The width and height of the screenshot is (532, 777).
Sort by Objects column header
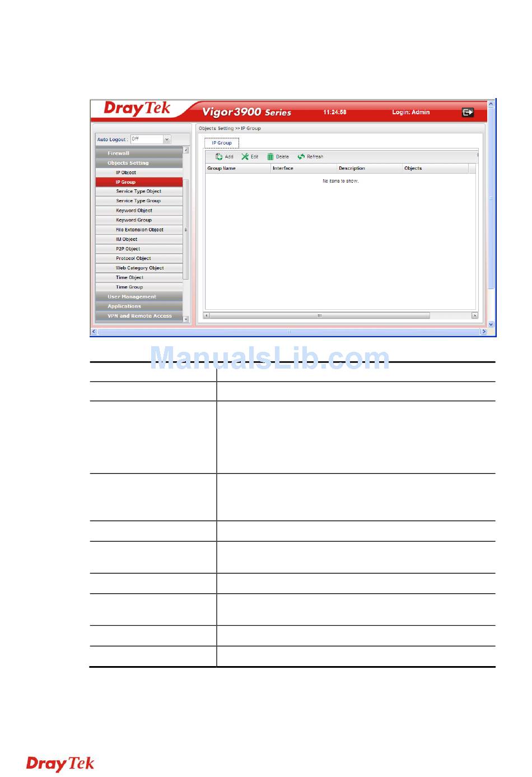[435, 168]
